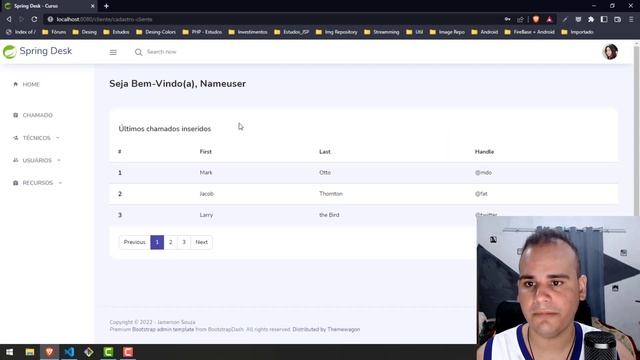Open the CHAMADO menu item

38,116
